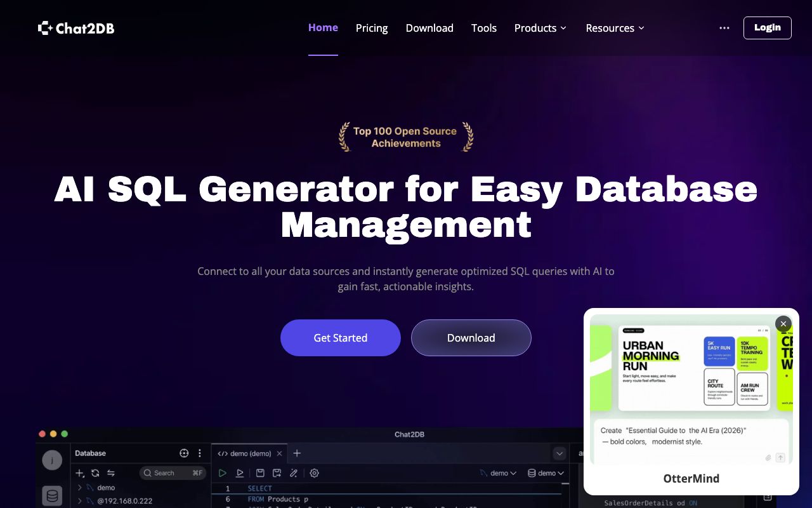Click the green maximize dot in Chat2DB window
The width and height of the screenshot is (812, 508).
[x=64, y=434]
